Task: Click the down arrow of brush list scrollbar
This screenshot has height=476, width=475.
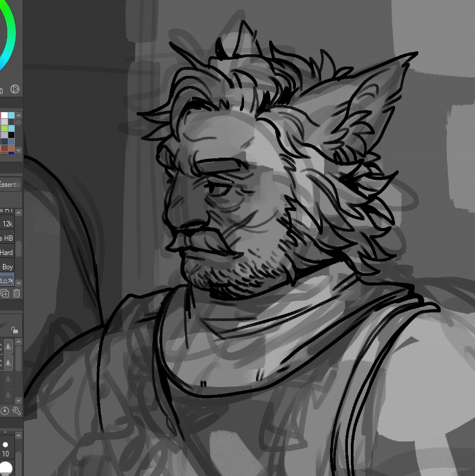Action: [x=18, y=282]
